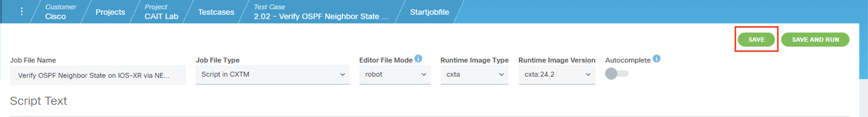Go to Customer Cisco breadcrumb

point(61,12)
